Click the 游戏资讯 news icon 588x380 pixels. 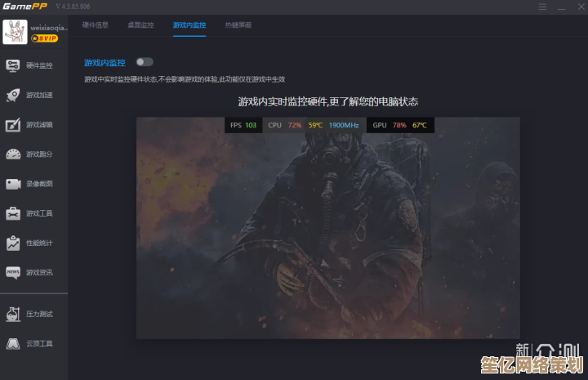click(13, 272)
